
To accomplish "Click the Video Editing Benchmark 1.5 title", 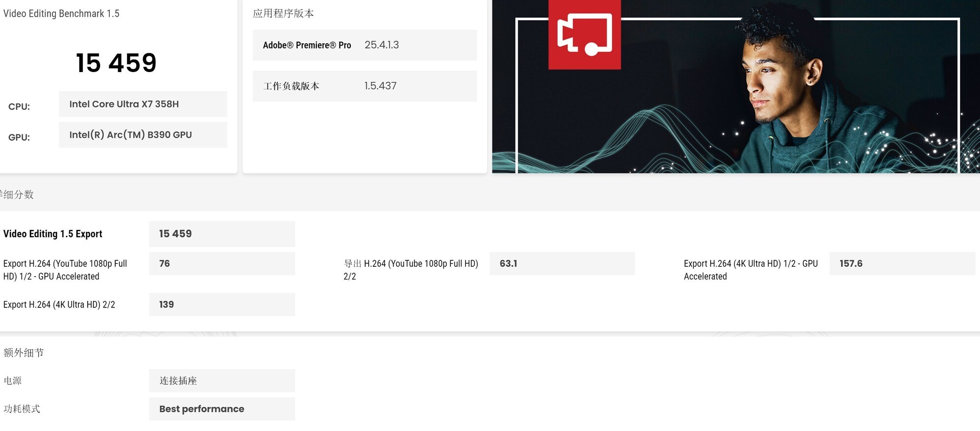I will [x=61, y=14].
